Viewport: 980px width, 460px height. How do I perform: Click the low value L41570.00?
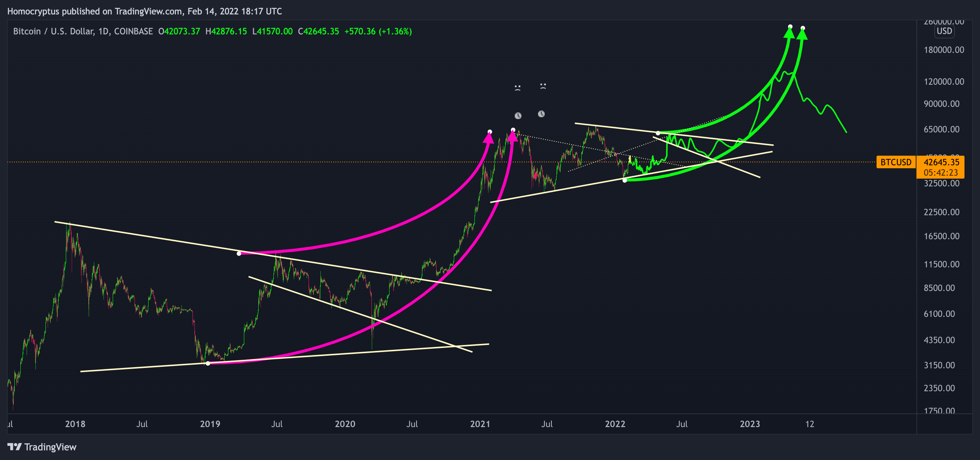pos(272,31)
